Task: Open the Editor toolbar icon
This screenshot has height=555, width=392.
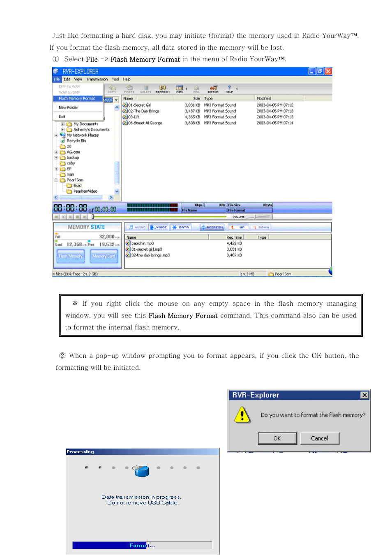Action: tap(213, 89)
